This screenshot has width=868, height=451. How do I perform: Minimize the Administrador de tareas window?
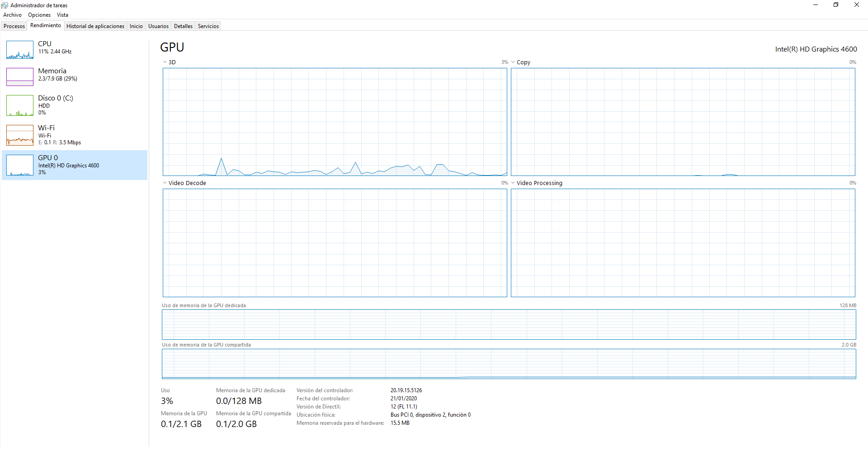[816, 5]
